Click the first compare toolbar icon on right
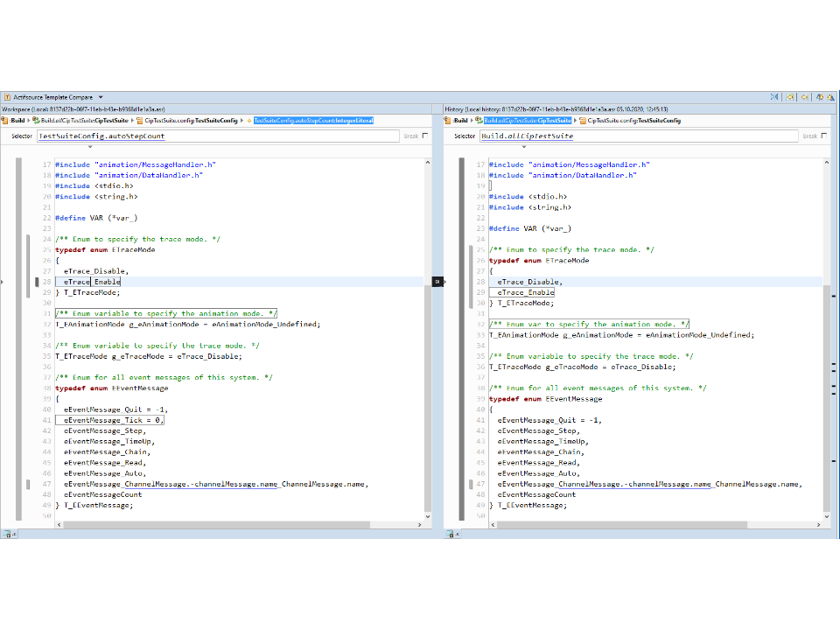The height and width of the screenshot is (630, 840). 775,97
